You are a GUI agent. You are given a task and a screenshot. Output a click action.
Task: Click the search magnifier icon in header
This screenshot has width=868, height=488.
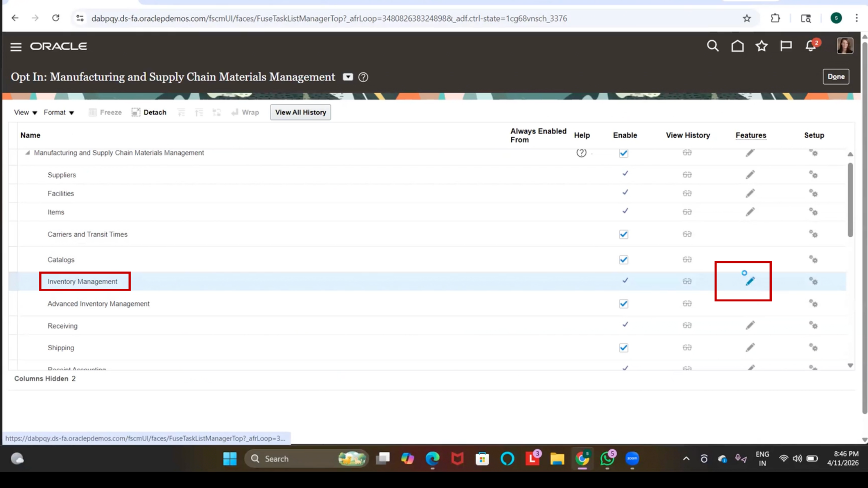[x=712, y=46]
